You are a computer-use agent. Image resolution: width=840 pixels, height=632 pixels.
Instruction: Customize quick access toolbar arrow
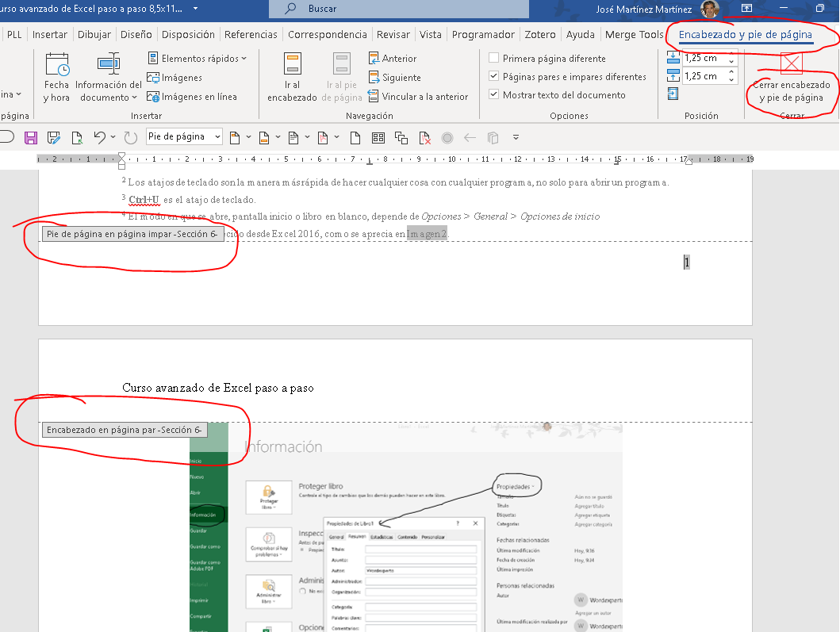516,137
